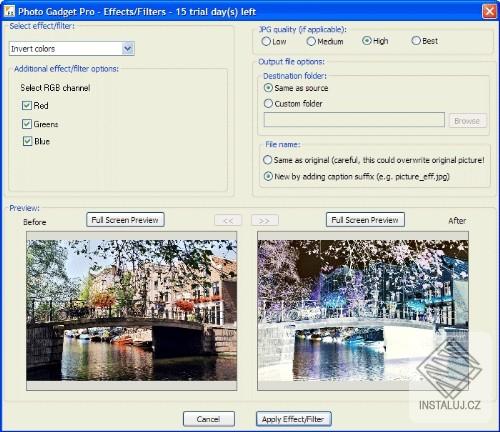This screenshot has height=432, width=500.
Task: Click the previous image << button
Action: (x=228, y=220)
